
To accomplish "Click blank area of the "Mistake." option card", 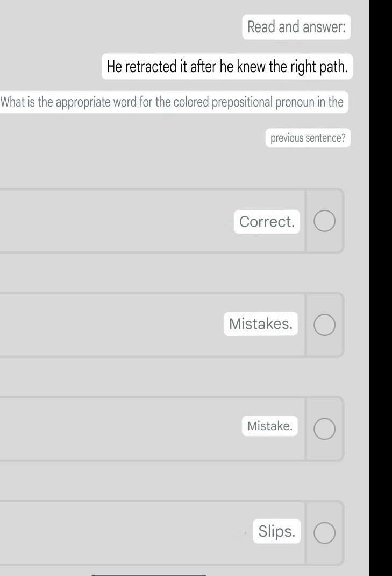I will [108, 429].
